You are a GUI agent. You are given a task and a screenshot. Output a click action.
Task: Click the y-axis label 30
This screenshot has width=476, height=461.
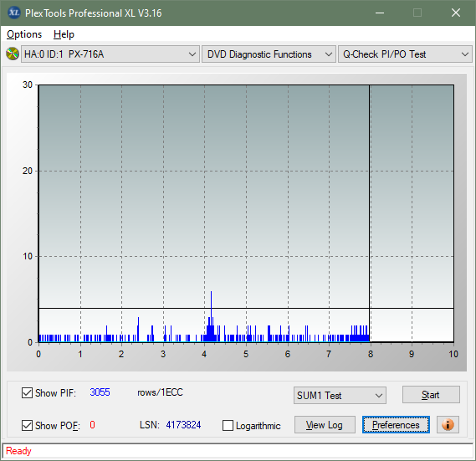28,85
